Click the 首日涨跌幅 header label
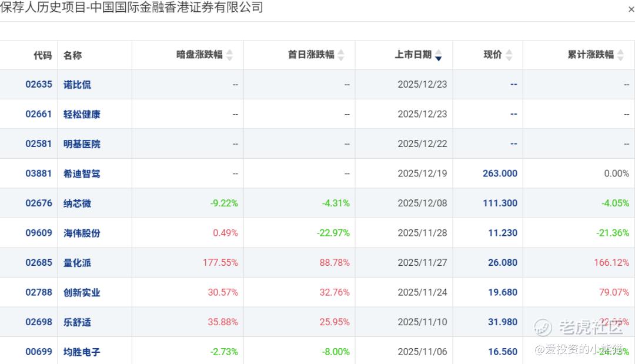Viewport: 635px width, 364px height. 311,55
